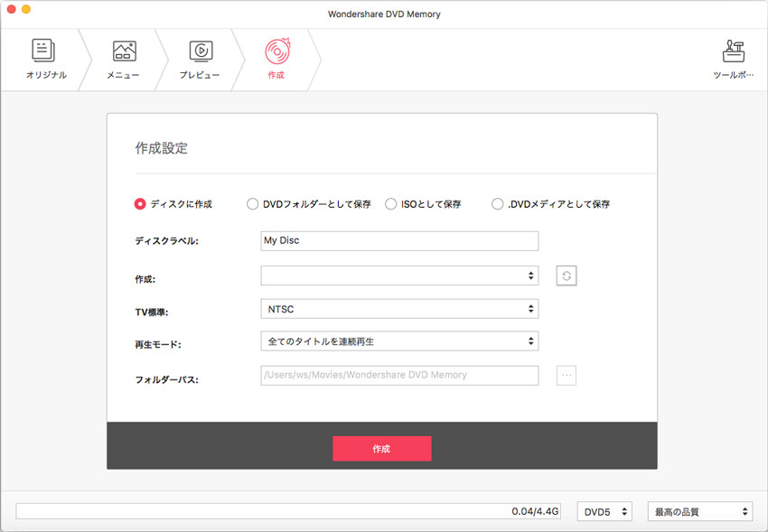The image size is (768, 532).
Task: Refresh the burner drive list
Action: pos(567,275)
